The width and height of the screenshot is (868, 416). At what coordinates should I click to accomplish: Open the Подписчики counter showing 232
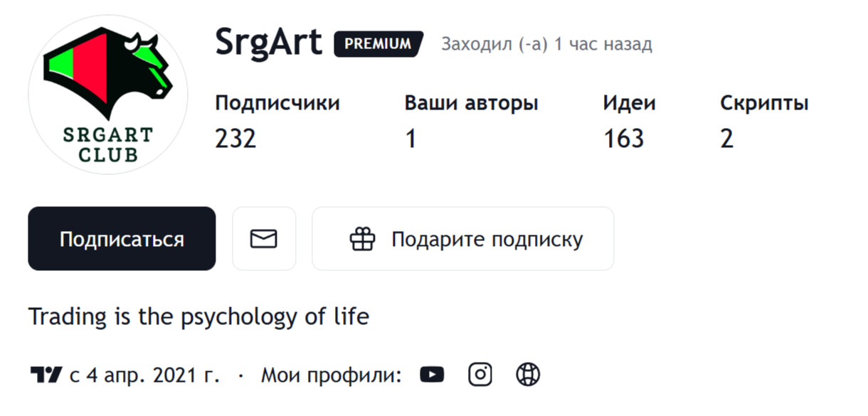tap(277, 102)
